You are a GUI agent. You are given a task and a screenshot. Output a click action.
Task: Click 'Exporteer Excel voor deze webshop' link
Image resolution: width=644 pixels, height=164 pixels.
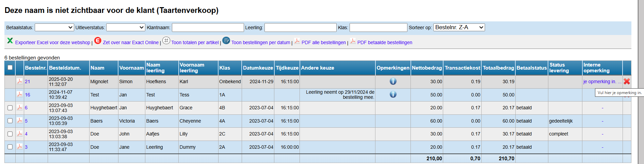53,42
